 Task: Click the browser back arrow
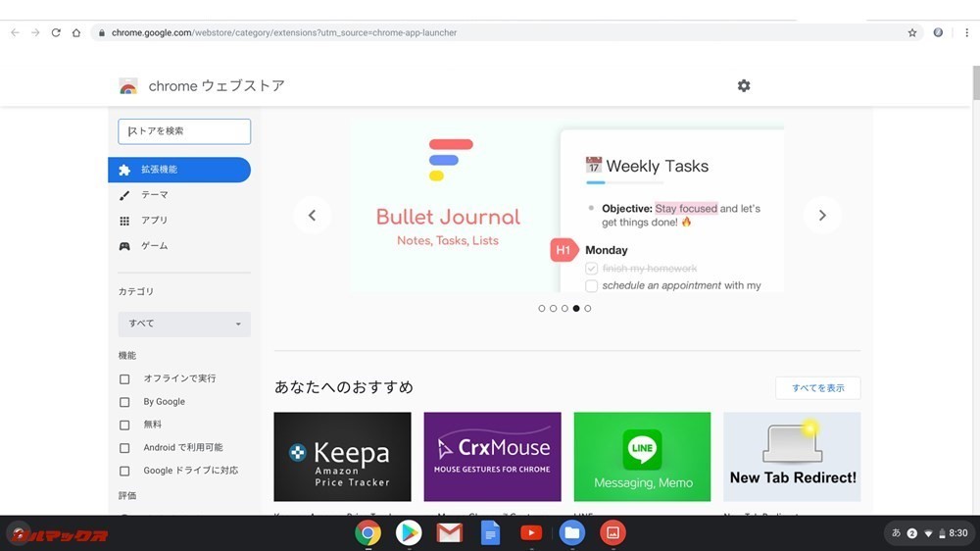tap(15, 32)
